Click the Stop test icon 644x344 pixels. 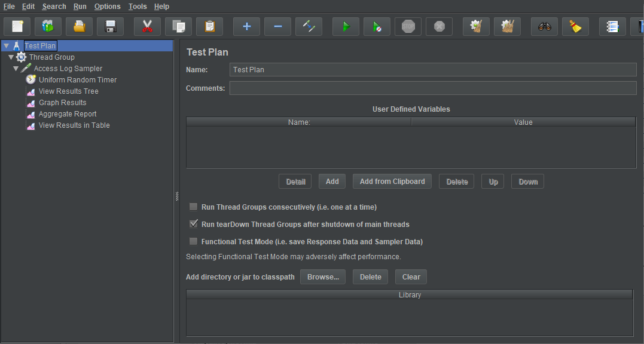[x=408, y=27]
